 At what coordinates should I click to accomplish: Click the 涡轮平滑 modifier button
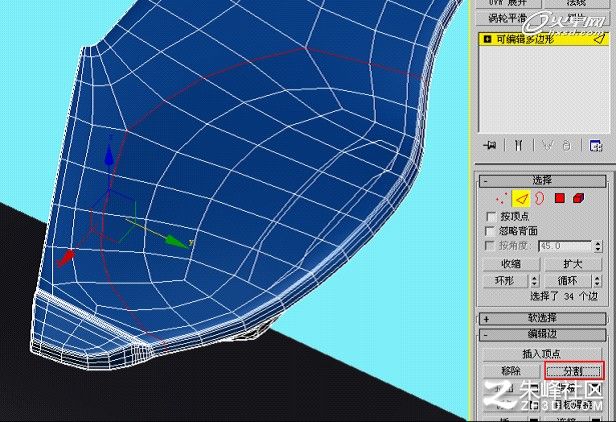[507, 18]
